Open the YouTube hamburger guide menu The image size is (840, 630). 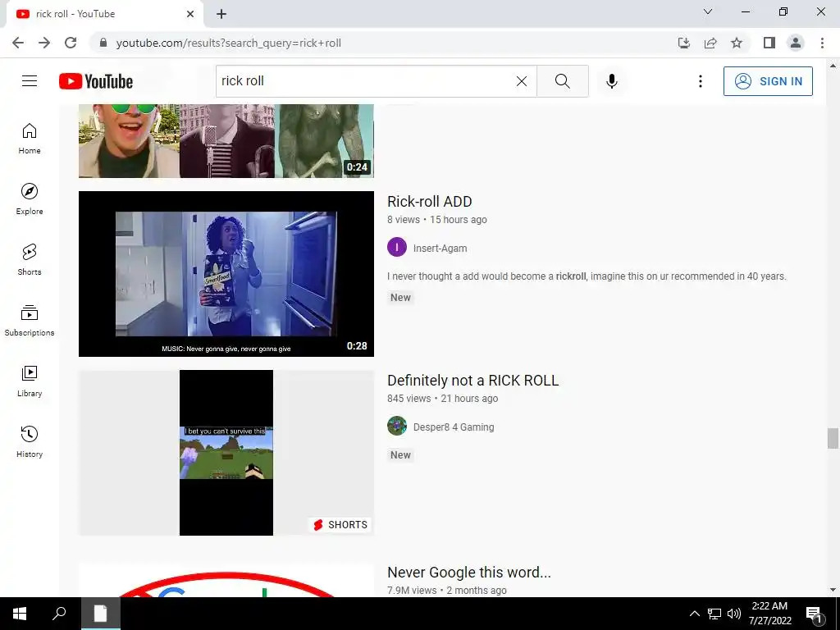(30, 81)
